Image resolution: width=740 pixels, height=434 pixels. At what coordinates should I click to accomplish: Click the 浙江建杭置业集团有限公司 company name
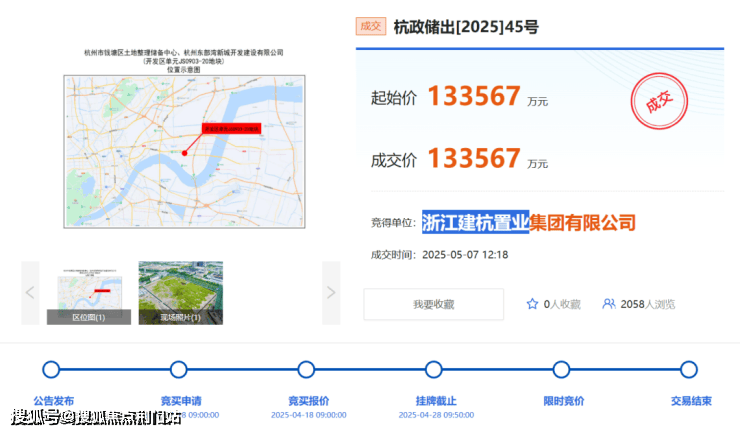coord(528,222)
